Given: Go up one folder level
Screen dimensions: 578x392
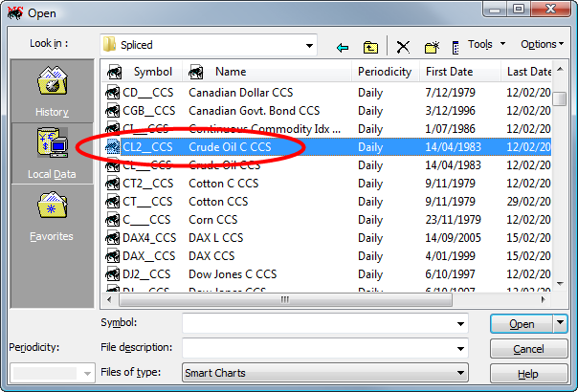Looking at the screenshot, I should [x=370, y=46].
